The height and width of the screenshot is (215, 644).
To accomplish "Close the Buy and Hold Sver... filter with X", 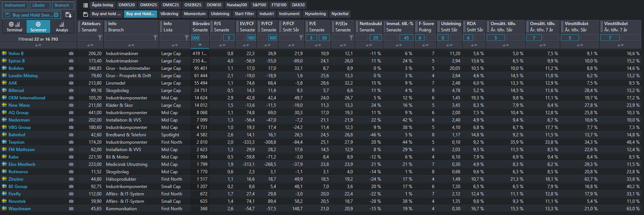I will (56, 15).
